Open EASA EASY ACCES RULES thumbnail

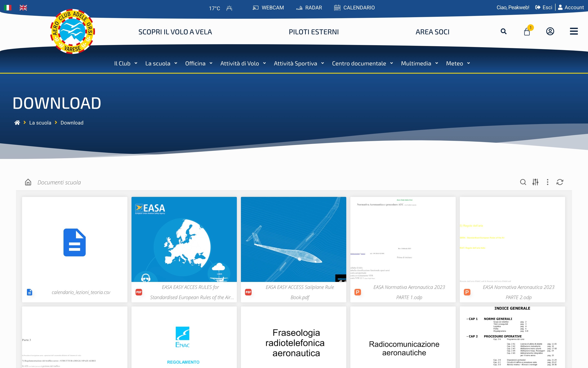click(184, 239)
